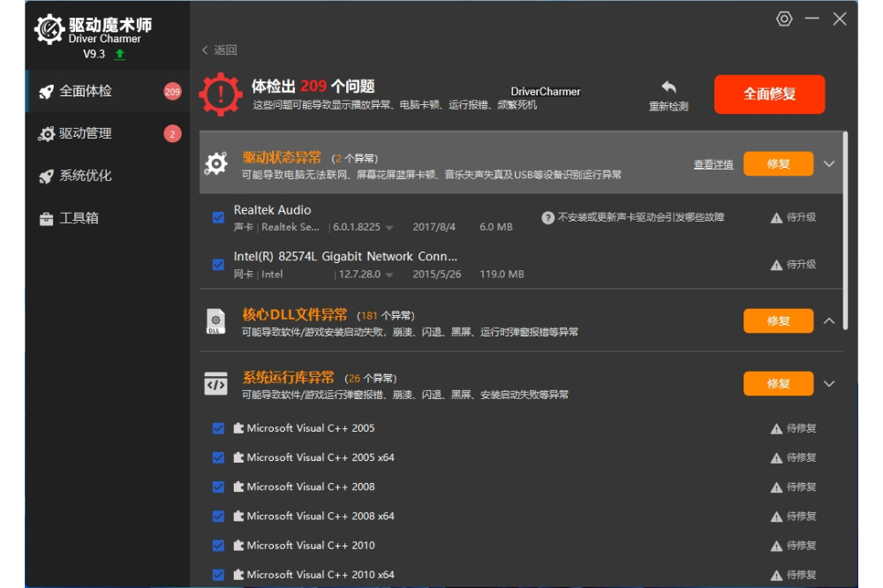Click the green update arrow beside V9.3
The width and height of the screenshot is (883, 588).
120,54
